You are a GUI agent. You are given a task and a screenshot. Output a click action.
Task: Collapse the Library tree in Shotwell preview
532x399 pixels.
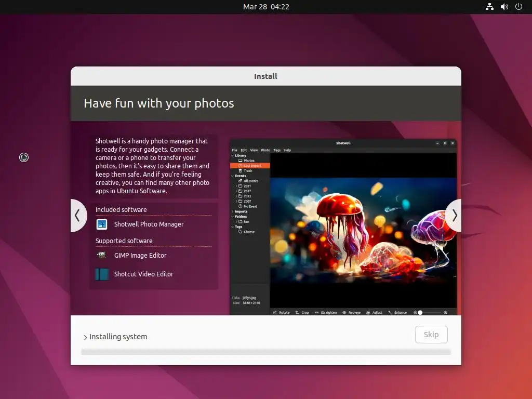click(233, 155)
